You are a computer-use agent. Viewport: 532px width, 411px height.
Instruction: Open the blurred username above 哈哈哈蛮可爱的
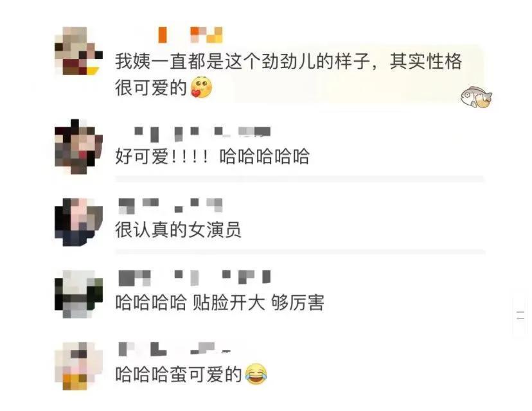coord(174,349)
